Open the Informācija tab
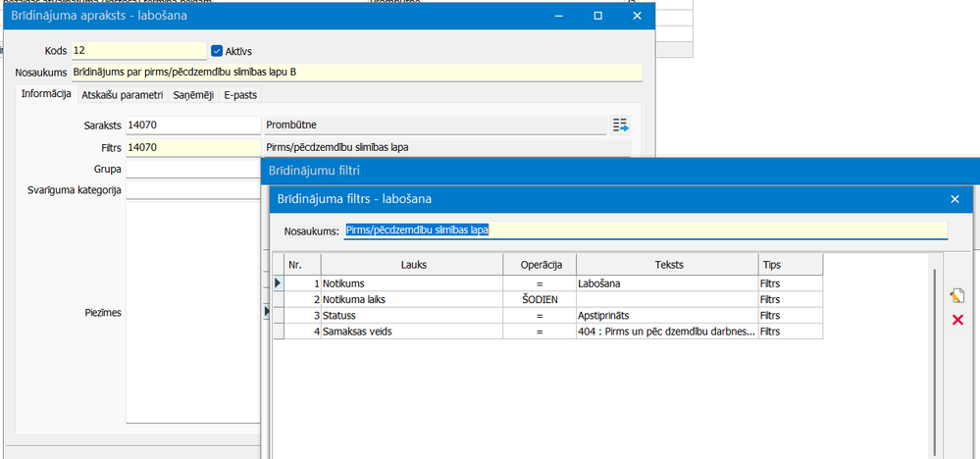This screenshot has height=459, width=980. [x=46, y=94]
